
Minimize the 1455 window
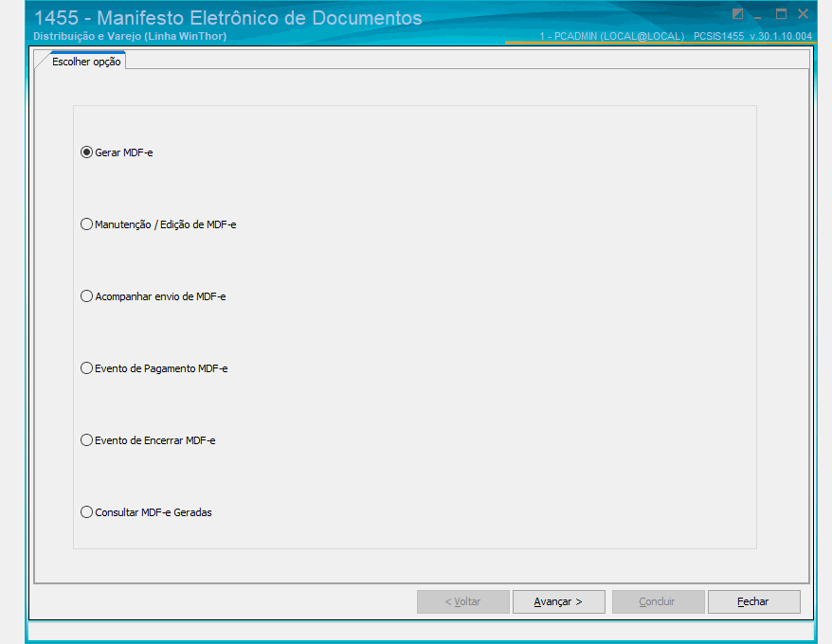point(758,16)
